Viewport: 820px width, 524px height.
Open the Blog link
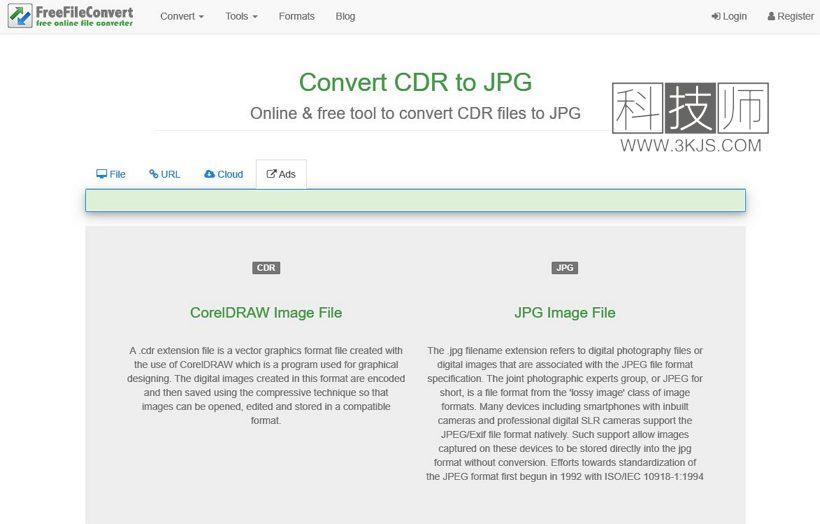coord(345,16)
